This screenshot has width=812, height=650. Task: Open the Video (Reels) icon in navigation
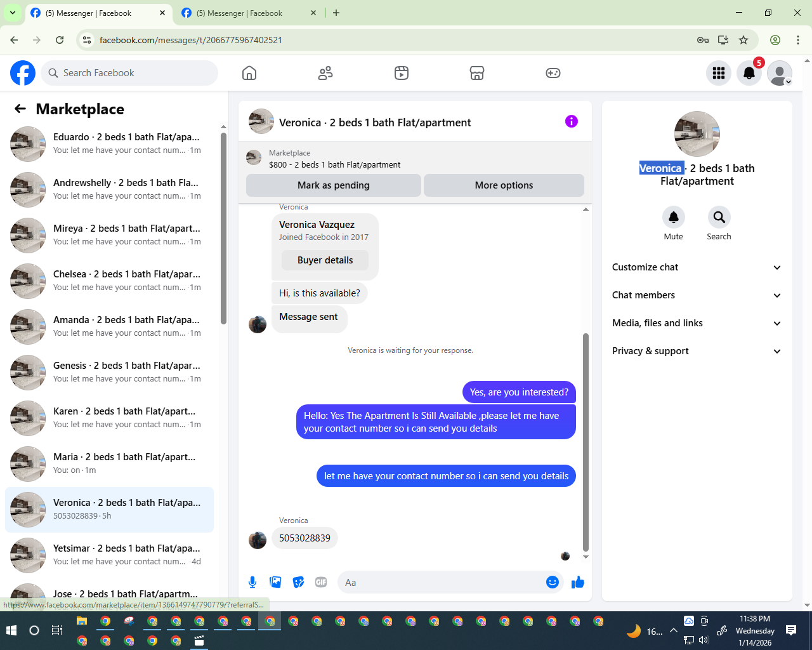point(402,73)
